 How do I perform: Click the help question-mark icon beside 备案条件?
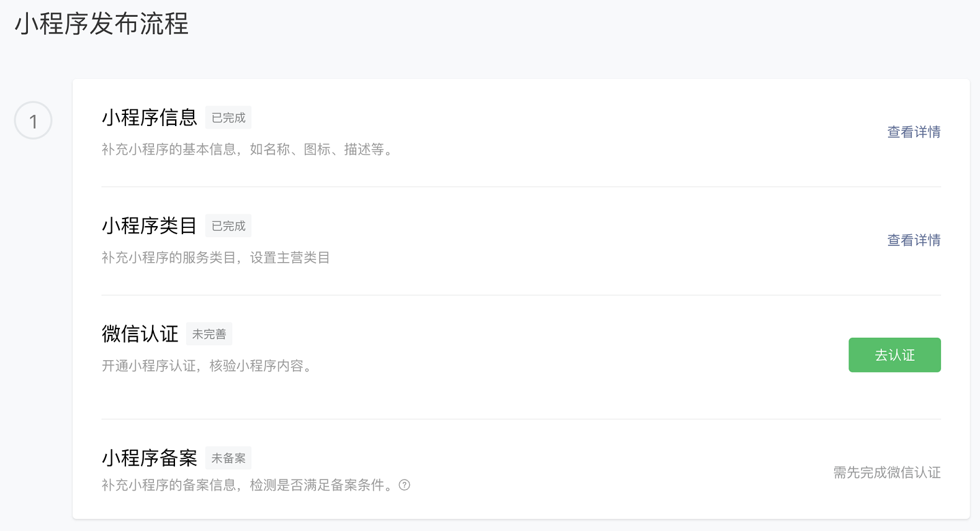click(x=405, y=485)
